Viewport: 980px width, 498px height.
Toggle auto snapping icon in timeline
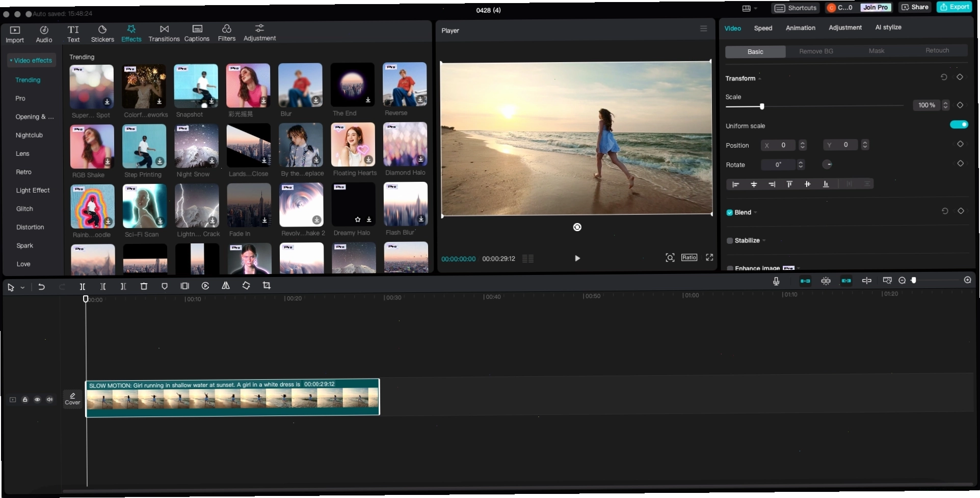(x=826, y=281)
